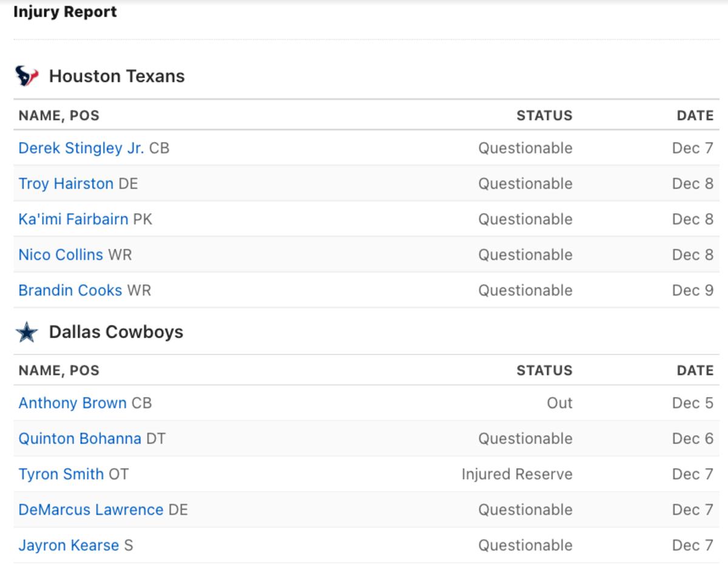
Task: Click the Ka'imi Fairbairn link
Action: coord(73,219)
